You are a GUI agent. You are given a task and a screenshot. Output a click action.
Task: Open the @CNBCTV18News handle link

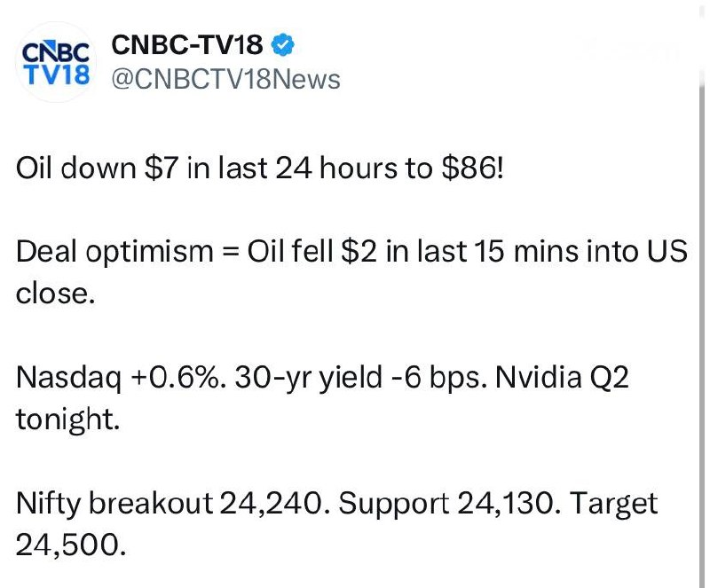pyautogui.click(x=225, y=79)
